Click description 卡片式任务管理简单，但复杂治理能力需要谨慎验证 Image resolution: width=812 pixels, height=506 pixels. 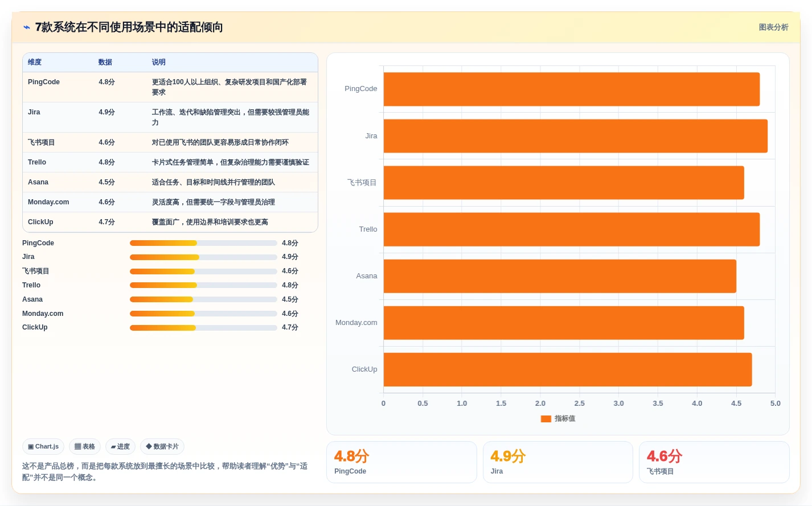[x=230, y=162]
